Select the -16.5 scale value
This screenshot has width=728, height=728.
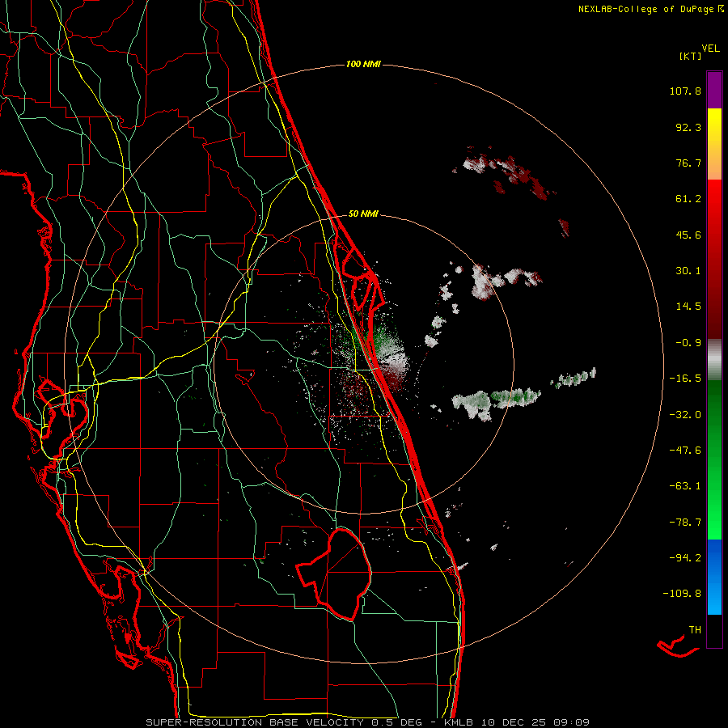coord(685,379)
